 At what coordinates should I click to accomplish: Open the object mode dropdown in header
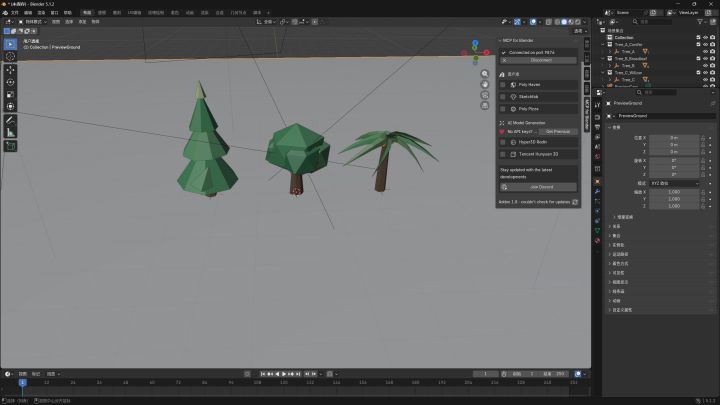coord(33,22)
